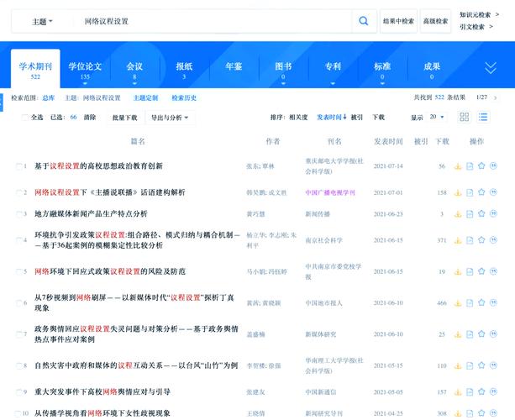Check the 全选 select-all checkbox

(24, 118)
